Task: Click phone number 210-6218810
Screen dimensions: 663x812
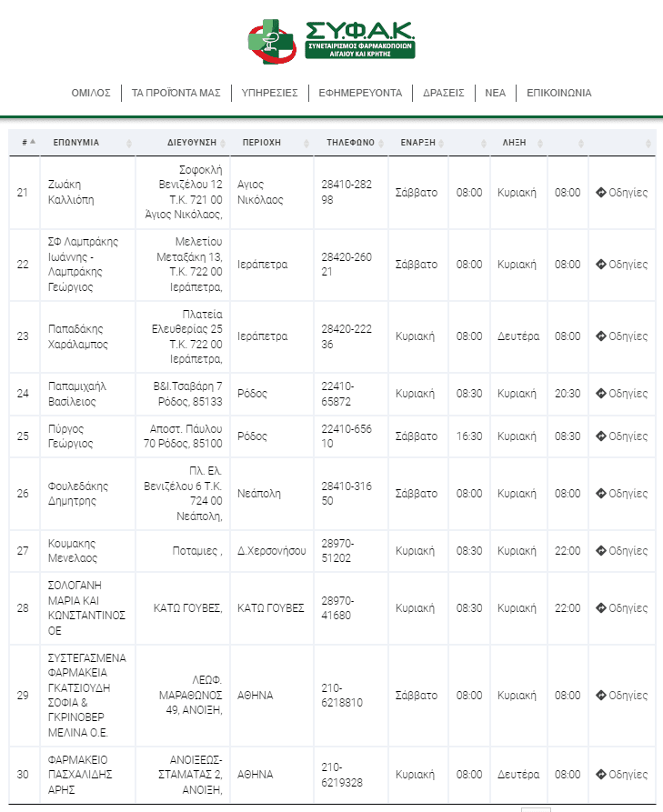Action: click(342, 696)
